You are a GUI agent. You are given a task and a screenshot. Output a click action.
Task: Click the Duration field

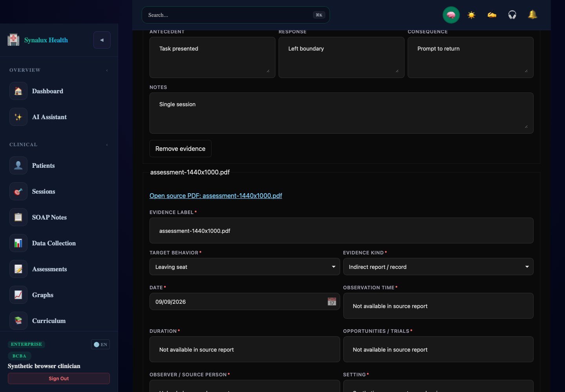pos(244,349)
